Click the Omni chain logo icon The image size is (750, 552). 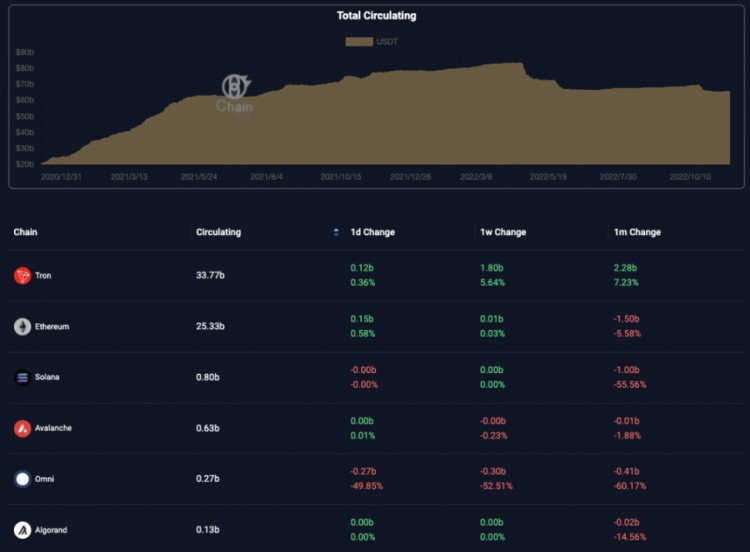[22, 479]
